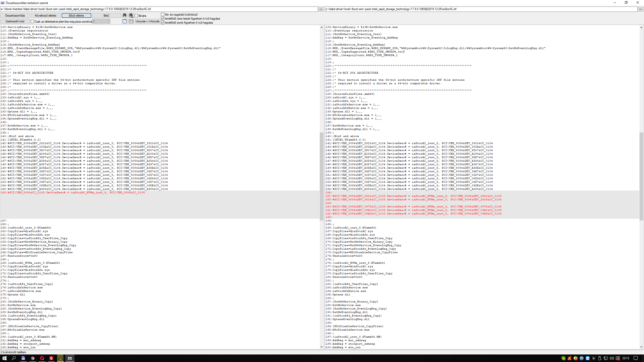This screenshot has height=362, width=644.
Task: Open taskbar search magnifier
Action: pos(14,358)
